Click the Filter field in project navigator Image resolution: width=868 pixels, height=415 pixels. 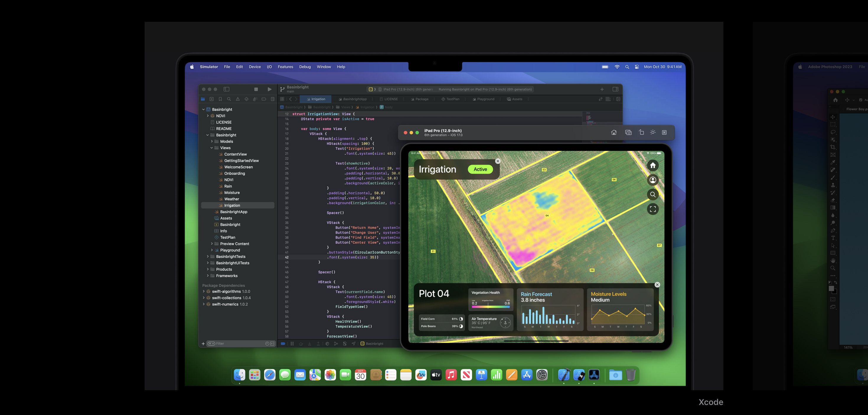coord(241,344)
